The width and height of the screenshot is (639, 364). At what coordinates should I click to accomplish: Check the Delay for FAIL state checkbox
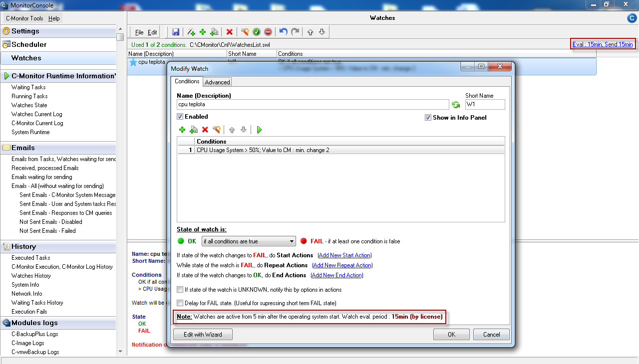pyautogui.click(x=180, y=303)
